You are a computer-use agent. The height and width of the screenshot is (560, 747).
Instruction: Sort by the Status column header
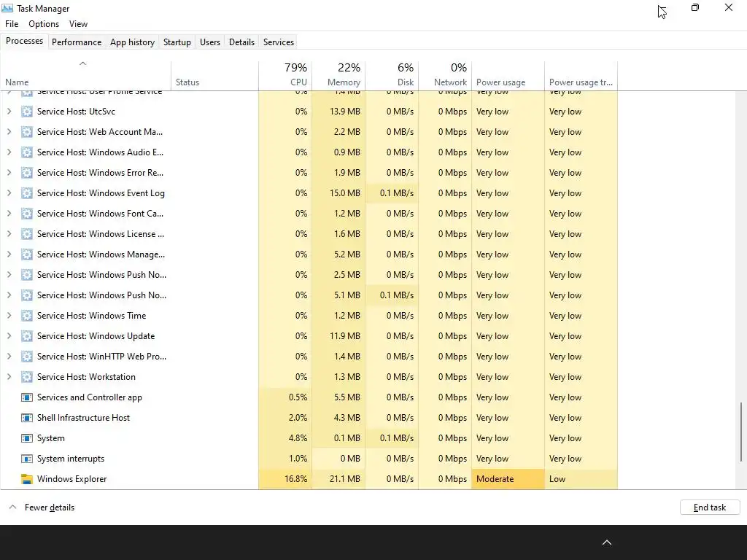coord(215,76)
